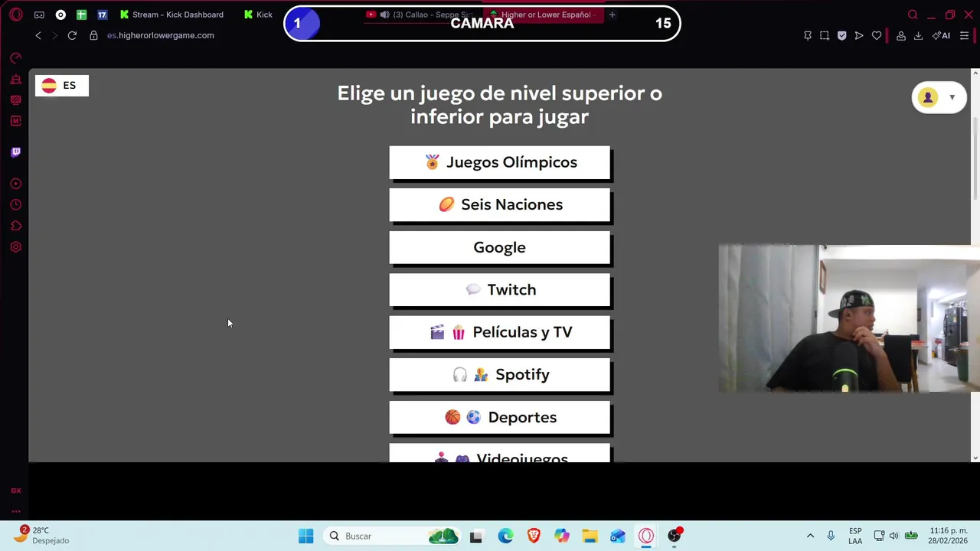View site security padlock info

[93, 35]
